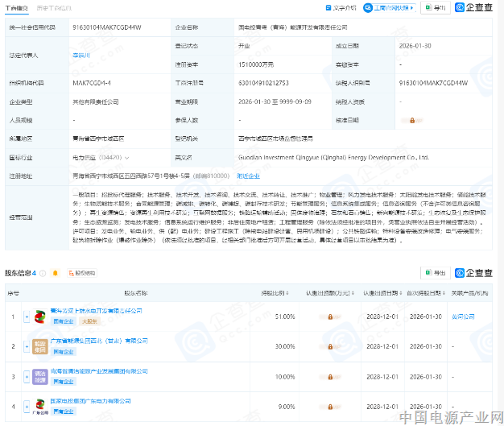Viewport: 504px width, 426px height.
Task: Open the legal representative name link
Action: pos(81,56)
